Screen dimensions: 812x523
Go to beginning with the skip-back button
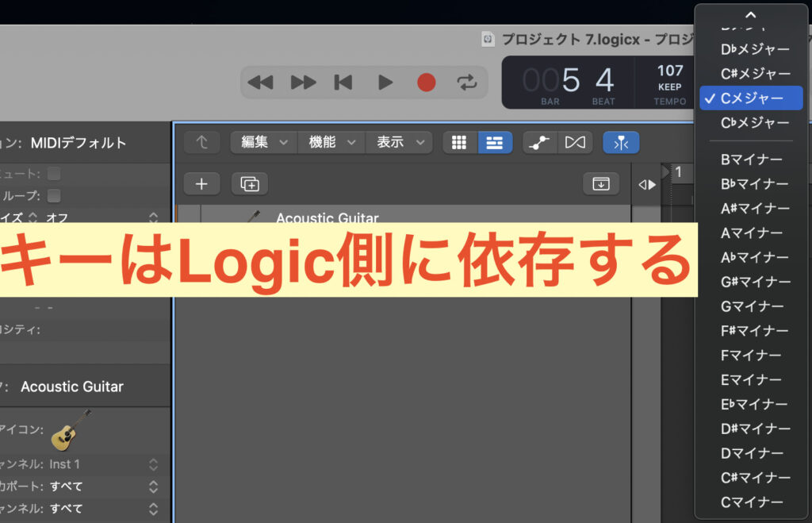[x=343, y=83]
